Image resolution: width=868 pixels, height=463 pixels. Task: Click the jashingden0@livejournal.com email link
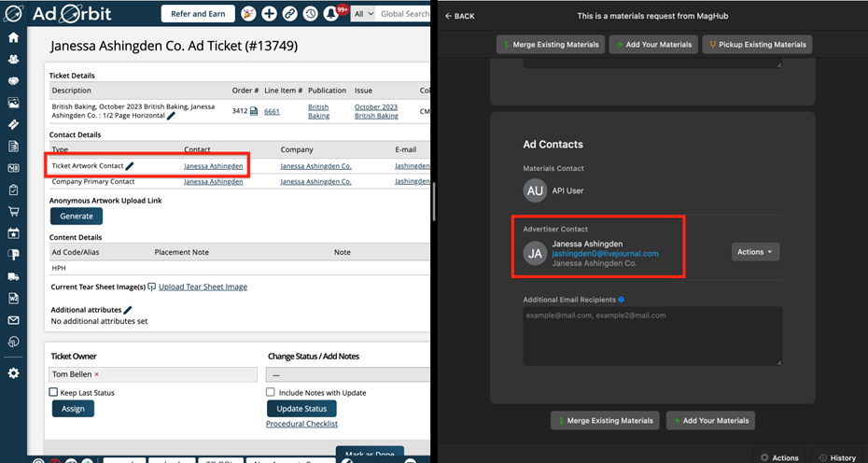coord(605,254)
